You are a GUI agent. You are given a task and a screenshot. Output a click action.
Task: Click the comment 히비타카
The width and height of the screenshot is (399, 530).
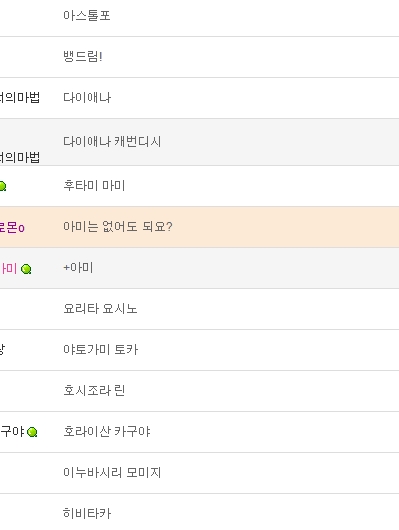87,513
